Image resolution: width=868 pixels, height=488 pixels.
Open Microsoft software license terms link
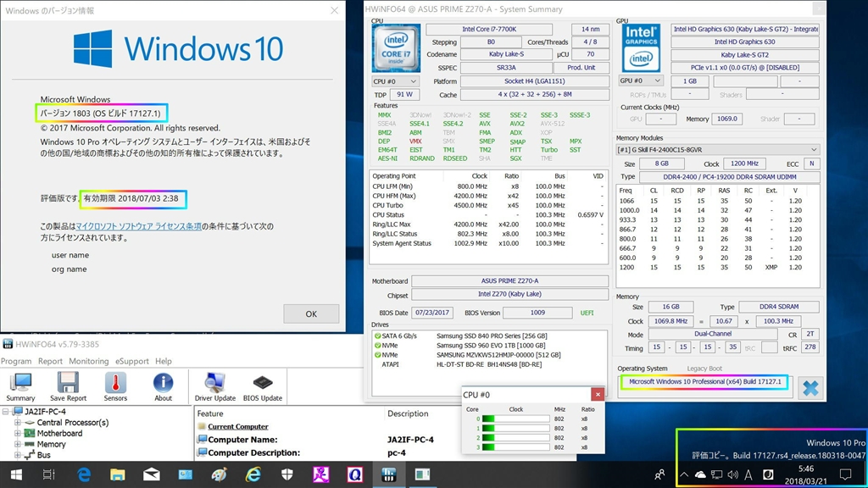(139, 226)
